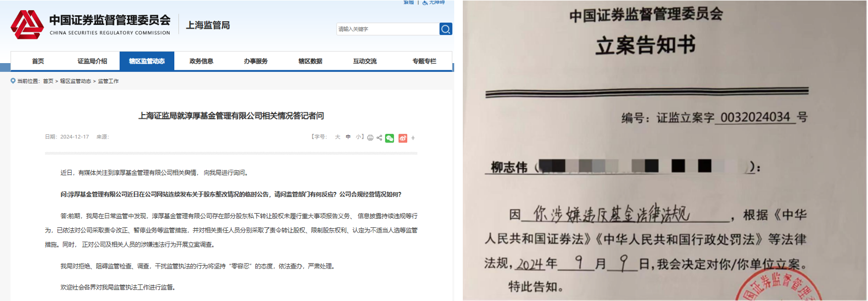This screenshot has height=301, width=868.
Task: Focus the 请输入关键字 search field
Action: [388, 29]
